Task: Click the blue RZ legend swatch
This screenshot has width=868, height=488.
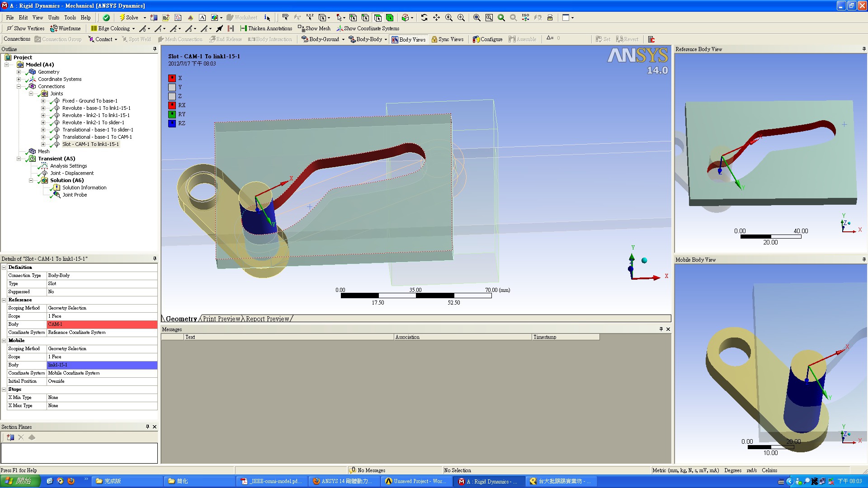Action: (172, 123)
